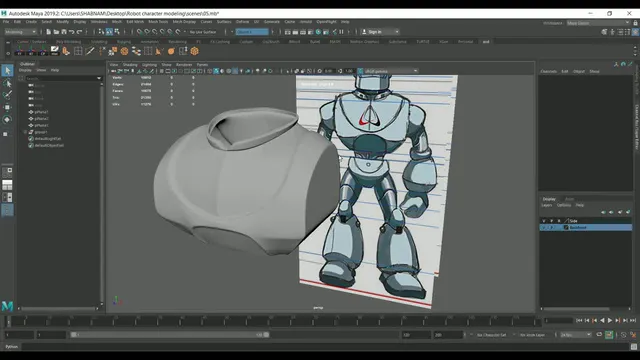Click the Maya logo at bottom left
The height and width of the screenshot is (360, 640).
[x=7, y=305]
